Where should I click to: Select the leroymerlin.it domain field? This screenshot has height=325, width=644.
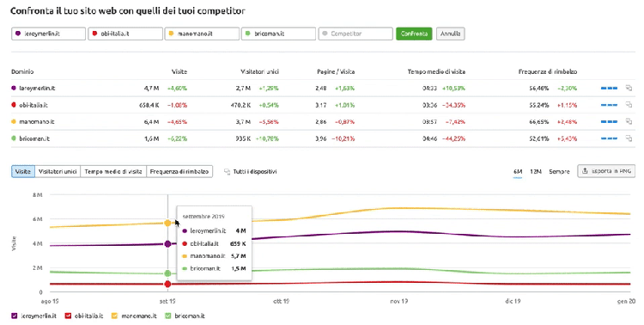tap(48, 34)
